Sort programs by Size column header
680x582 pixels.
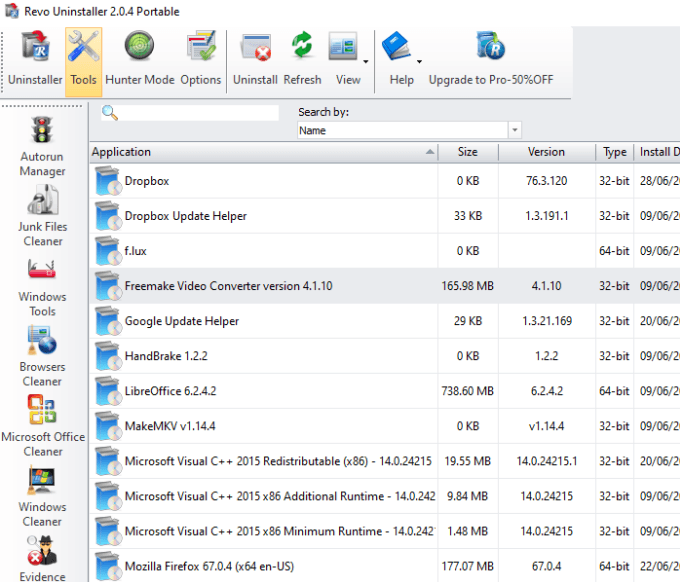click(467, 152)
